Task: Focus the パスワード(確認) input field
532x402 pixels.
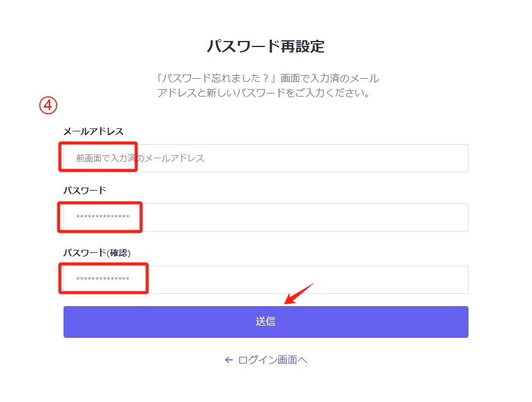Action: click(x=266, y=280)
